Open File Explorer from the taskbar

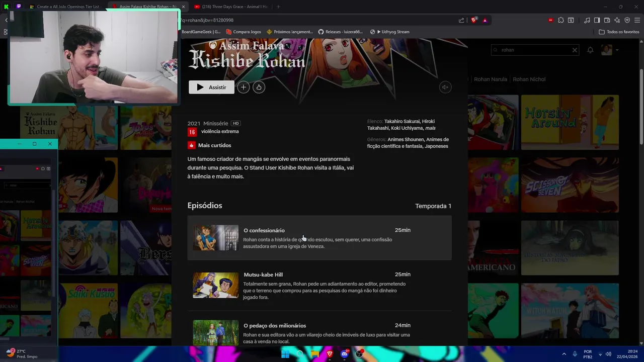315,354
